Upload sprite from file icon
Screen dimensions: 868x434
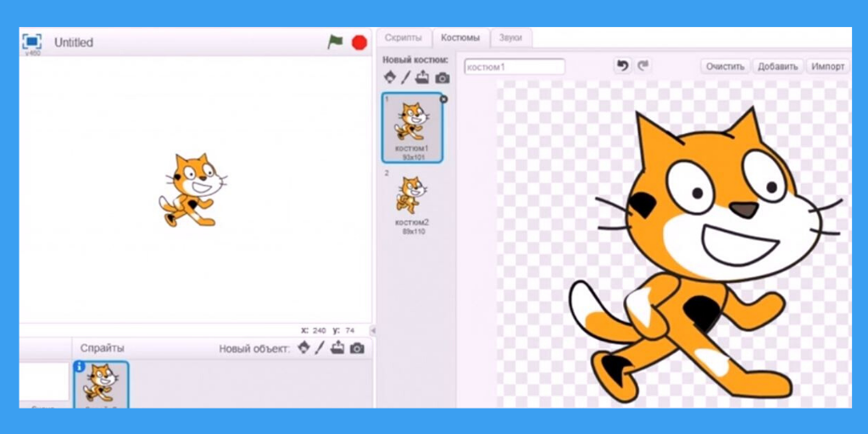pyautogui.click(x=337, y=347)
